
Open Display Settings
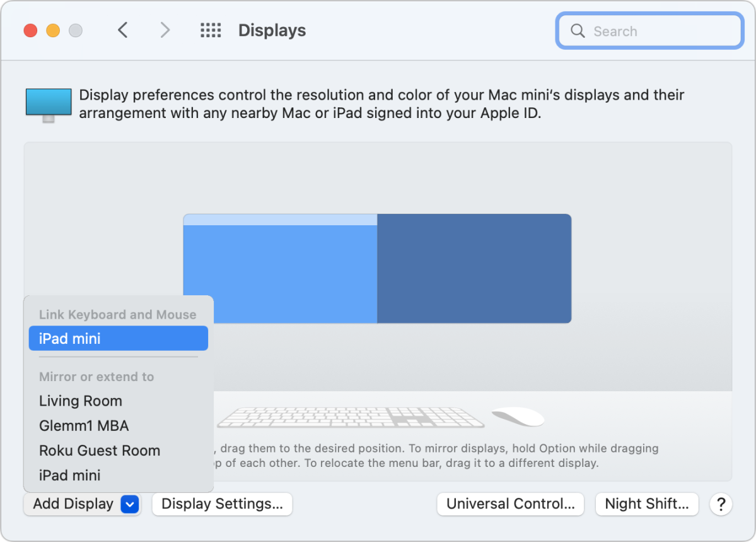pos(222,504)
